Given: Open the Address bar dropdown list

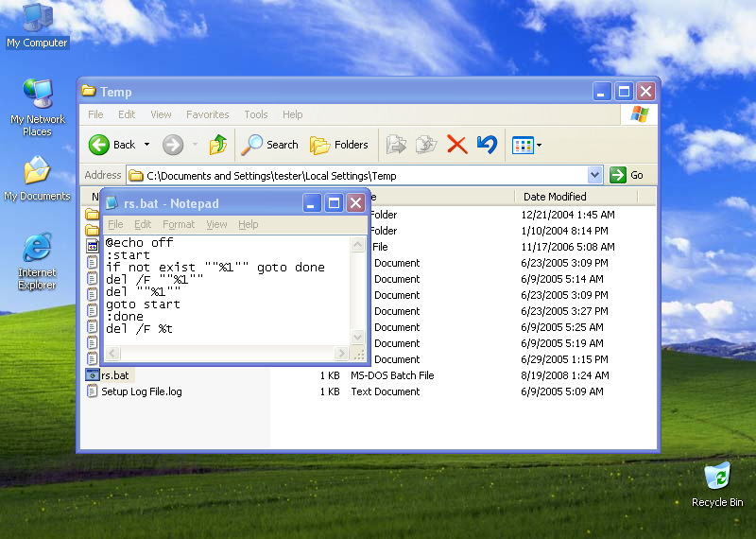Looking at the screenshot, I should 595,175.
